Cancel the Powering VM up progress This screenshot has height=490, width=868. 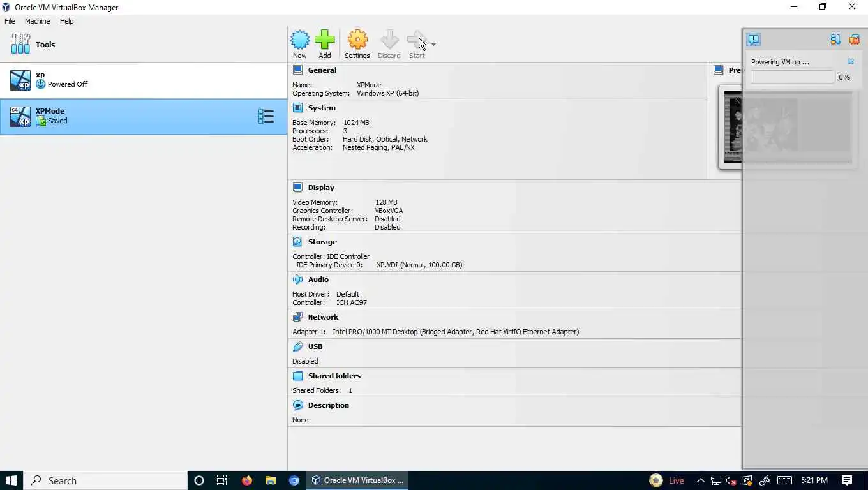point(851,62)
